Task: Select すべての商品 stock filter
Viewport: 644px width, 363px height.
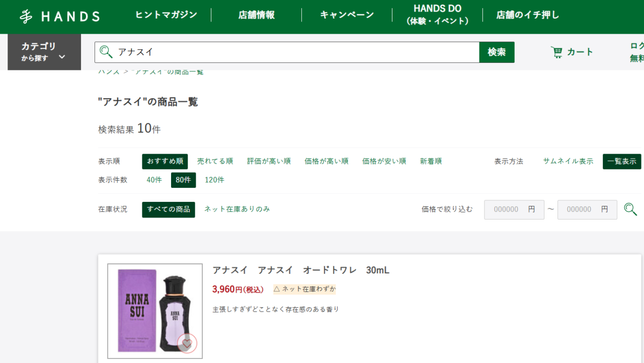Action: [x=169, y=209]
